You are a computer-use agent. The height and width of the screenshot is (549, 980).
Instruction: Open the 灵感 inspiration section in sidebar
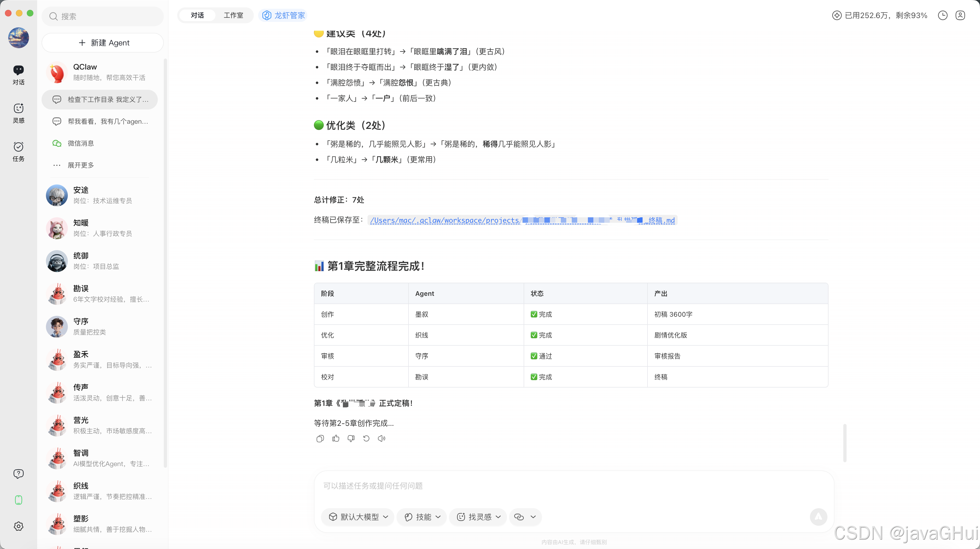[x=18, y=113]
